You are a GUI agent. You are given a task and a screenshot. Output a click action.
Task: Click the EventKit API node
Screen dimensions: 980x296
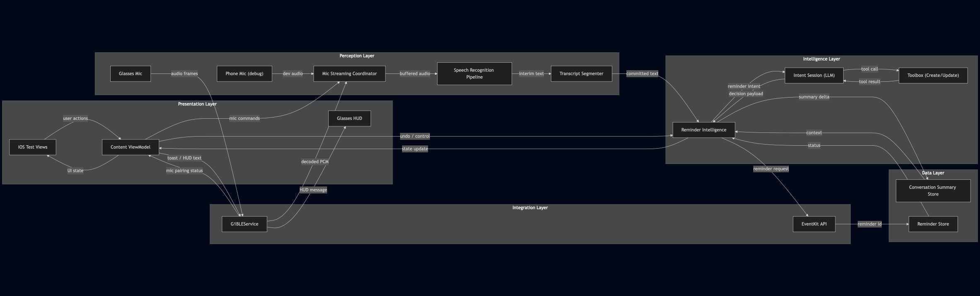tap(813, 224)
